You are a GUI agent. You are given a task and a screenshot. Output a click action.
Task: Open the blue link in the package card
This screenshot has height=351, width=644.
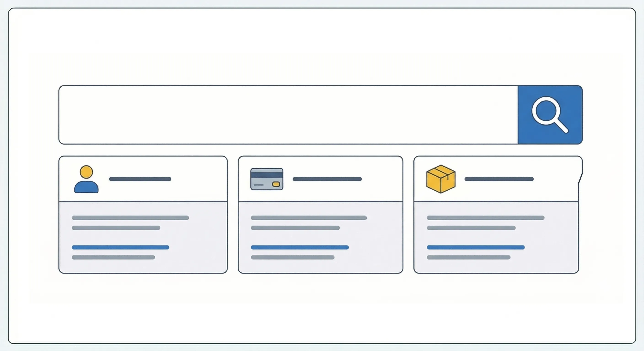pyautogui.click(x=475, y=247)
